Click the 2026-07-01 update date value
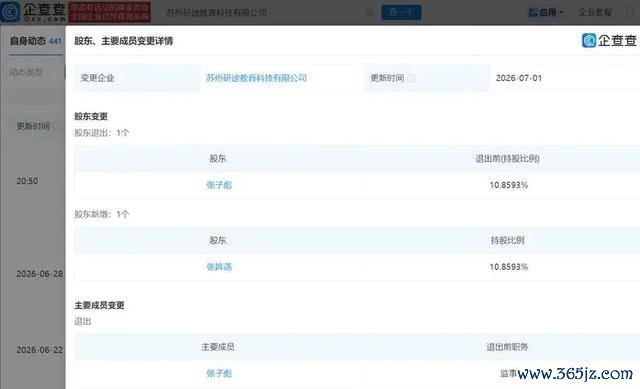 519,78
